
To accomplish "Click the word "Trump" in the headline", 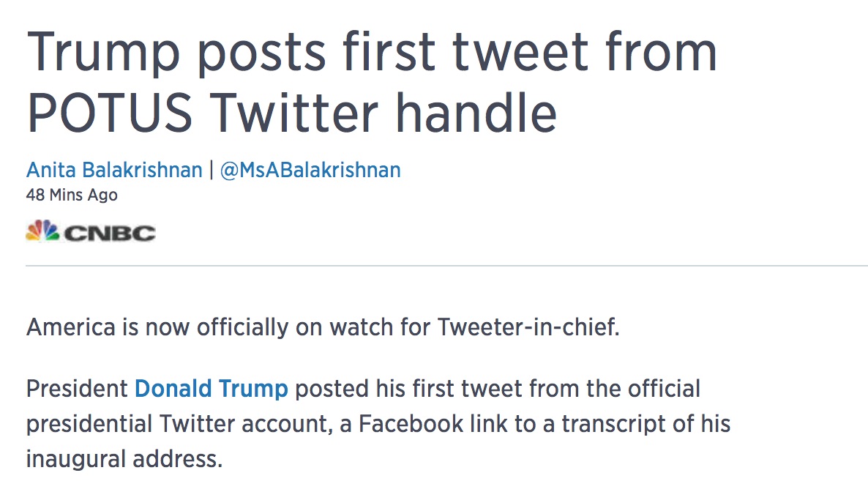I will (103, 53).
